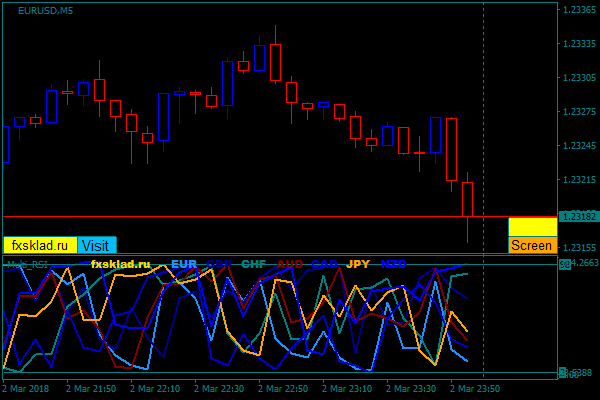Image resolution: width=600 pixels, height=400 pixels.
Task: Click the yellow fxsklad.ru button
Action: pyautogui.click(x=40, y=245)
